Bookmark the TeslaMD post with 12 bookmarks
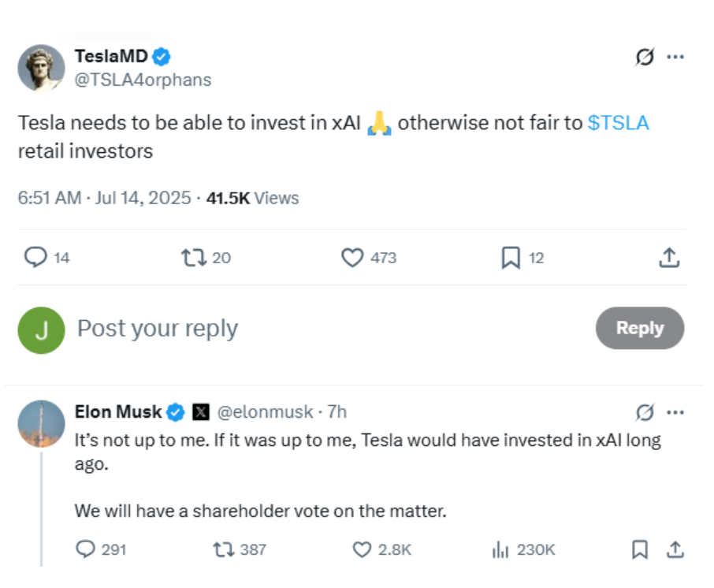 (x=511, y=258)
